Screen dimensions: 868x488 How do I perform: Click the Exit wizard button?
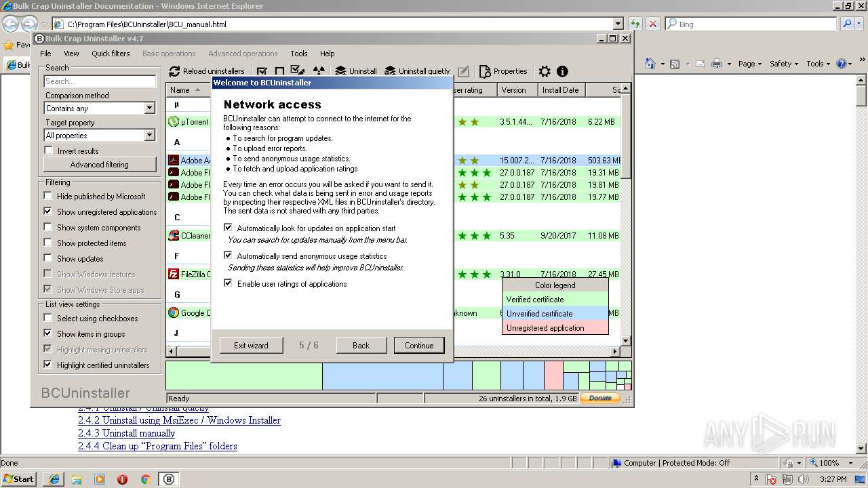click(251, 345)
